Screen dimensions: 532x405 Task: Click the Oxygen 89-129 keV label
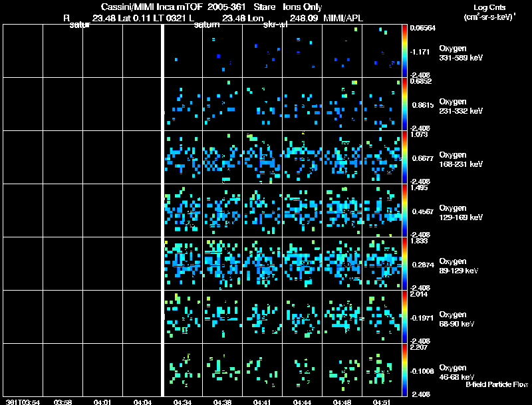point(459,266)
